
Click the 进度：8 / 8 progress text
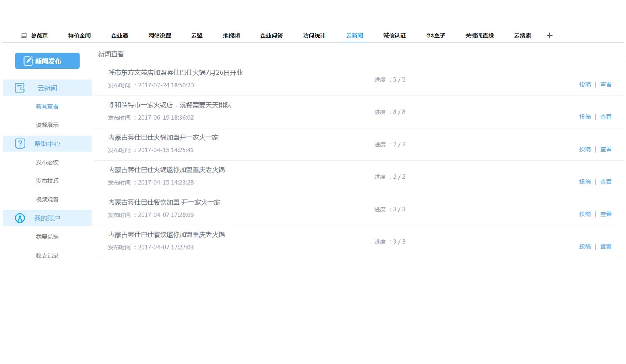point(390,112)
